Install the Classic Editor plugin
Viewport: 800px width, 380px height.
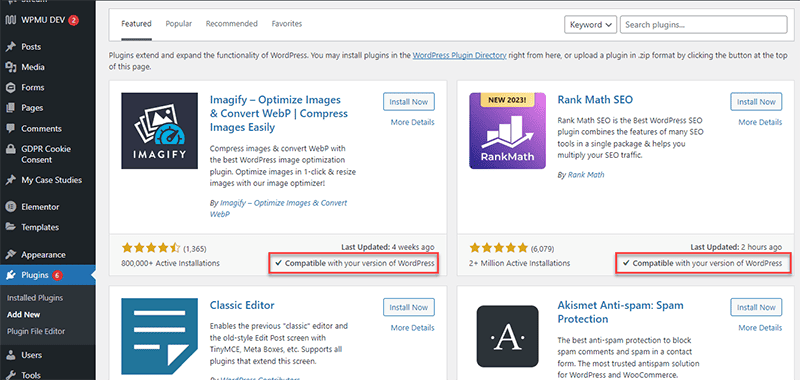(409, 308)
